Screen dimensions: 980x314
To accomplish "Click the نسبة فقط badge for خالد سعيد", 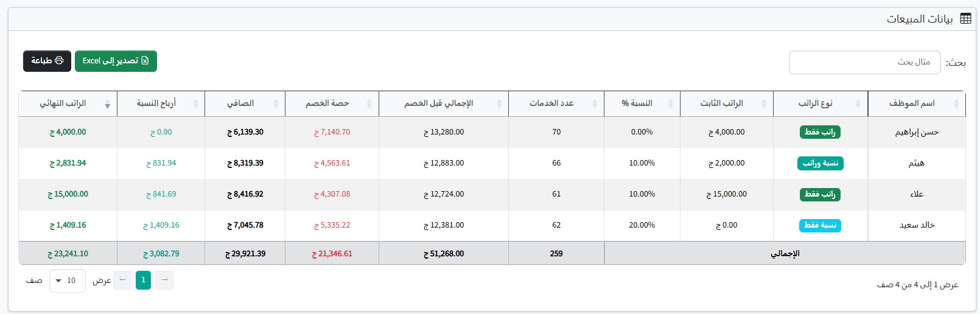I will coord(820,226).
